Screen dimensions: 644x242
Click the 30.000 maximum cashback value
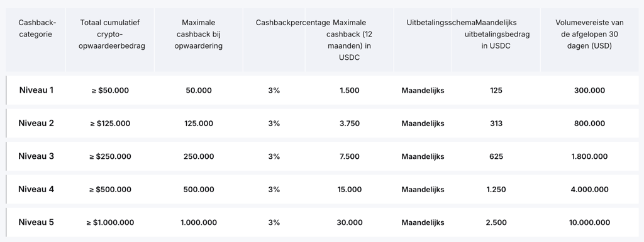coord(350,222)
